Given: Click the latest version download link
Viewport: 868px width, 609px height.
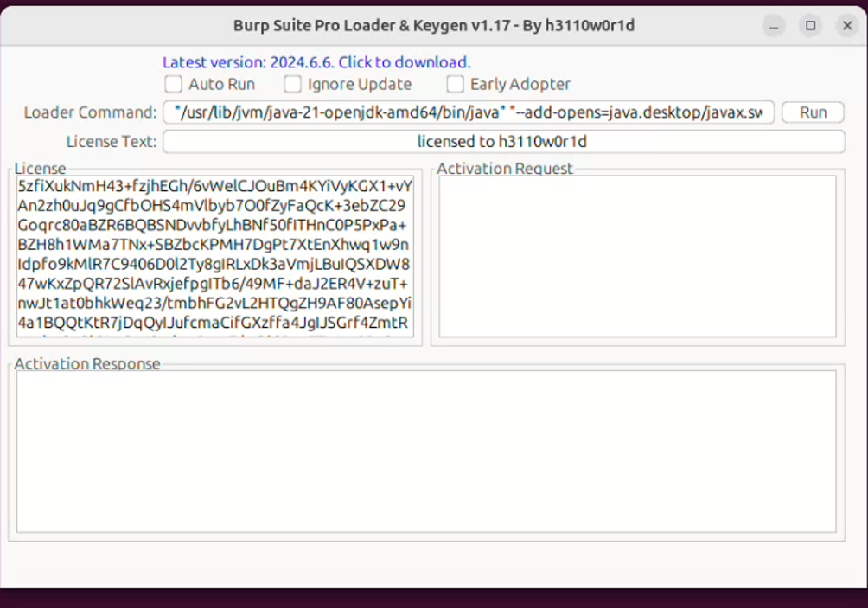Looking at the screenshot, I should click(x=316, y=62).
